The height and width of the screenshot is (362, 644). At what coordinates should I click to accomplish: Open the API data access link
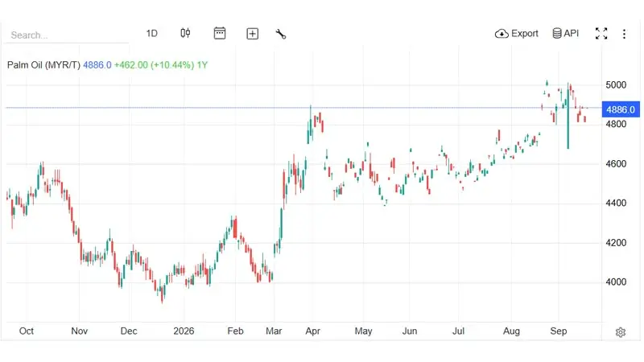coord(566,33)
